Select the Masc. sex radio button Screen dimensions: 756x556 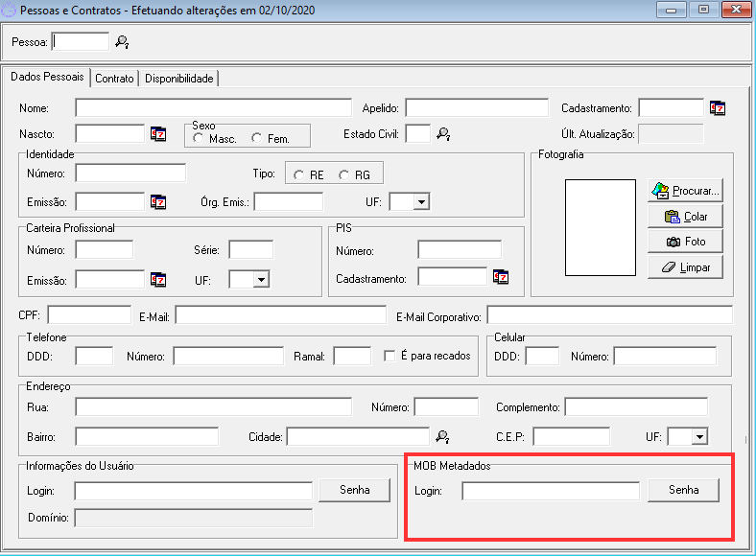tap(199, 139)
